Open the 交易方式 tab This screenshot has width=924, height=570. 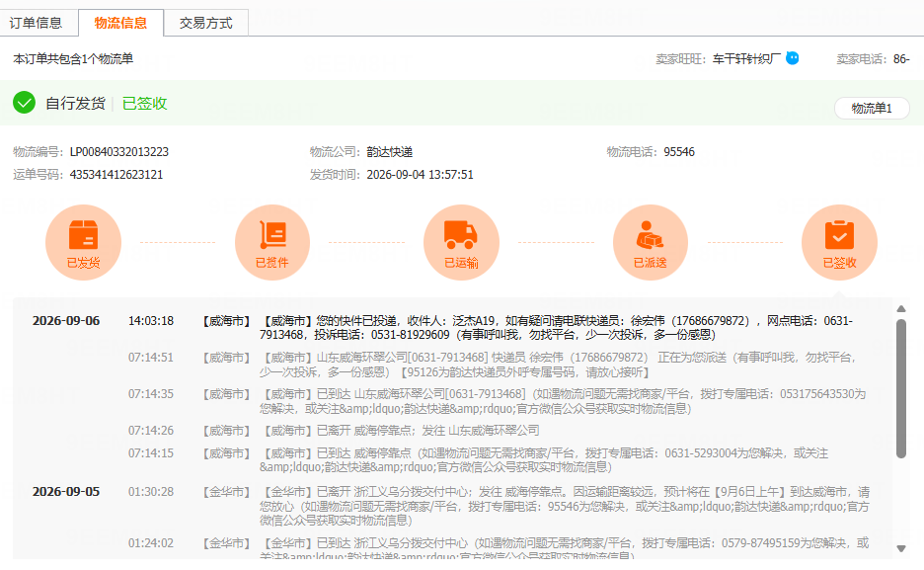205,23
